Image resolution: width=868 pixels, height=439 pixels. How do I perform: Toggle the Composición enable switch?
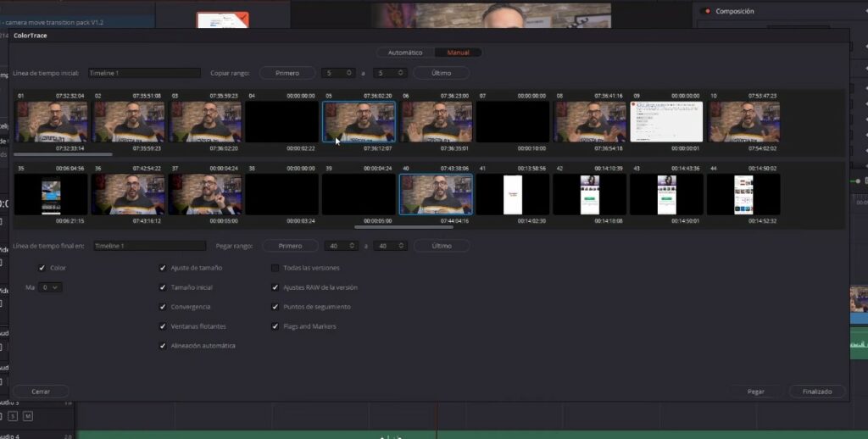706,11
